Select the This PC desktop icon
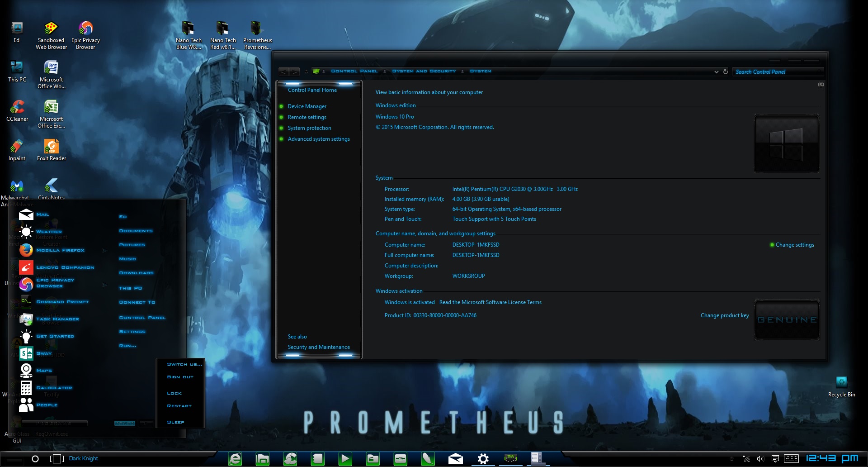The width and height of the screenshot is (868, 467). pyautogui.click(x=17, y=71)
